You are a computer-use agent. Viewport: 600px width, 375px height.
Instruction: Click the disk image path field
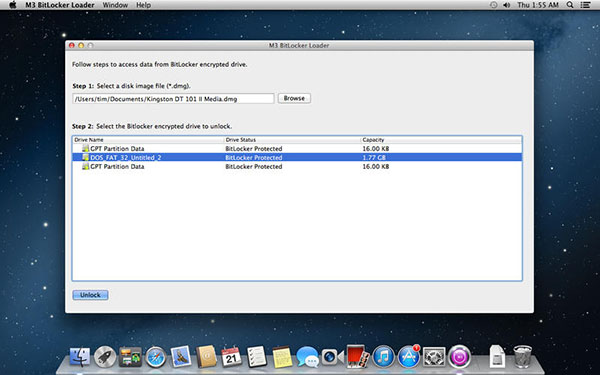(x=173, y=99)
